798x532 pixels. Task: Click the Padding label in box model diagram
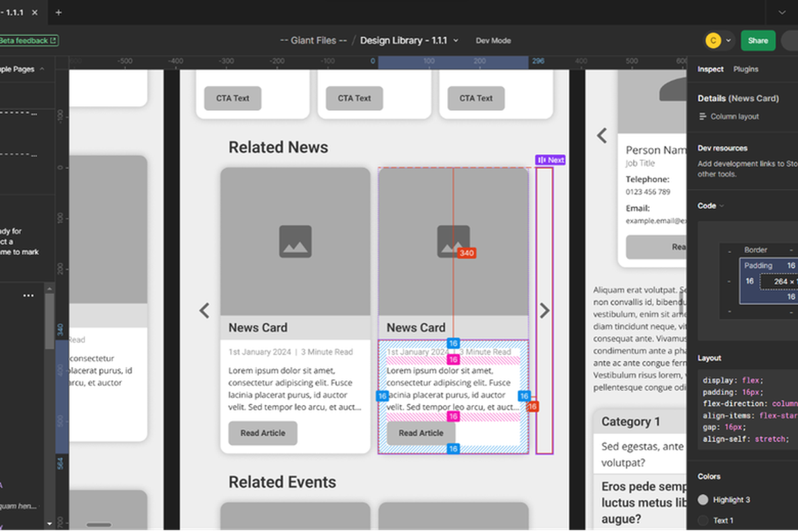(x=758, y=266)
